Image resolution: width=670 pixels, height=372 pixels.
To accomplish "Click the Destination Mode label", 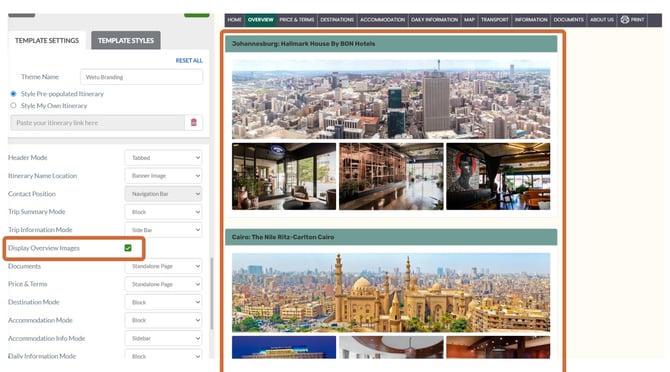I will 34,302.
